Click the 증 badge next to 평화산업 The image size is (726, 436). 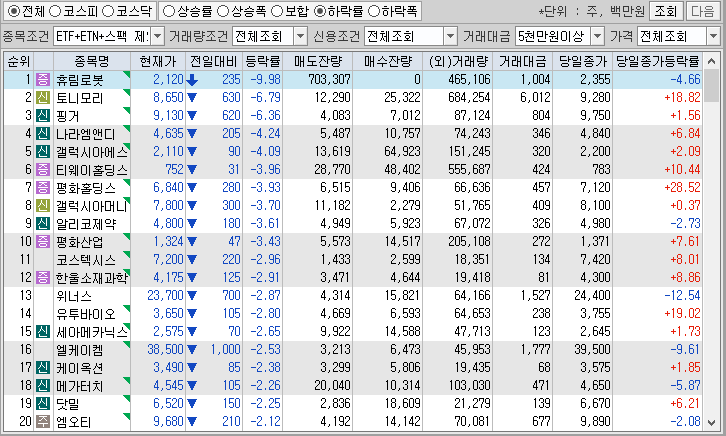tap(43, 242)
